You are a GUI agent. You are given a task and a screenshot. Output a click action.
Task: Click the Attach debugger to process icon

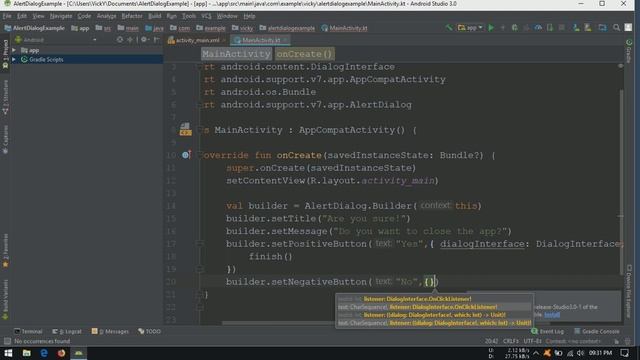(550, 28)
